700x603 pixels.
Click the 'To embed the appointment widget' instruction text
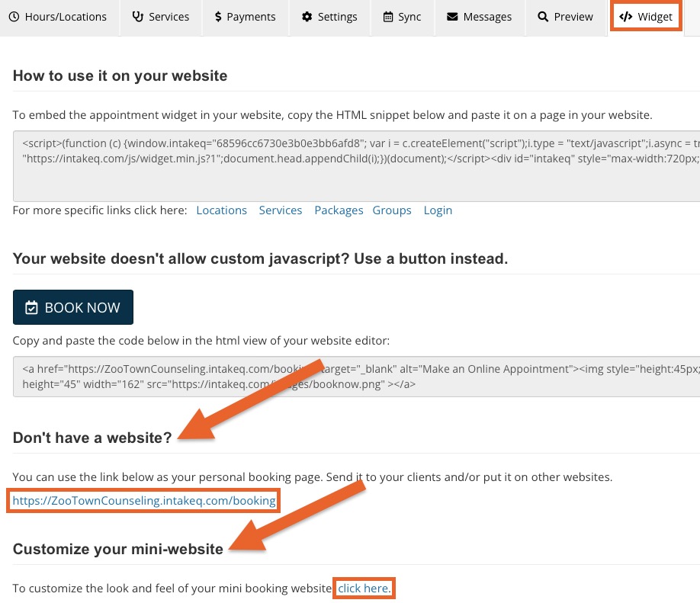332,115
